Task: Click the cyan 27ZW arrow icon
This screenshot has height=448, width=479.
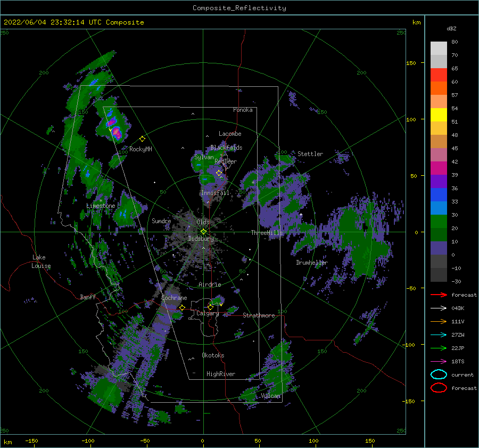Action: click(439, 335)
